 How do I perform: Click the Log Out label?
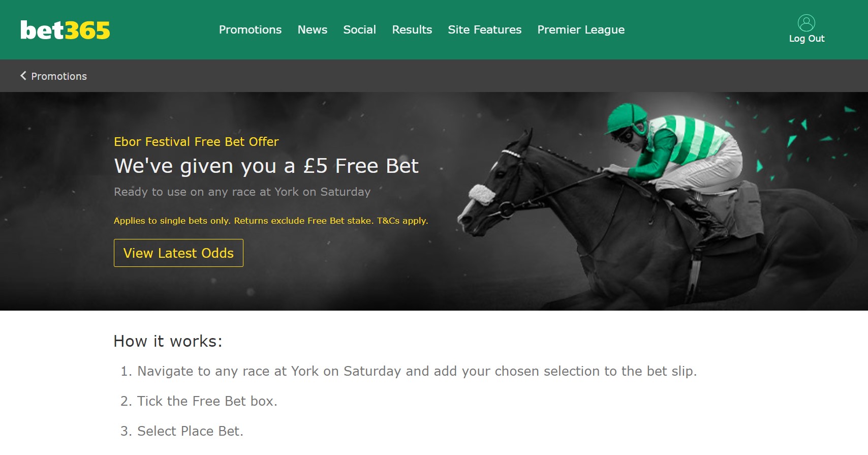pyautogui.click(x=807, y=39)
